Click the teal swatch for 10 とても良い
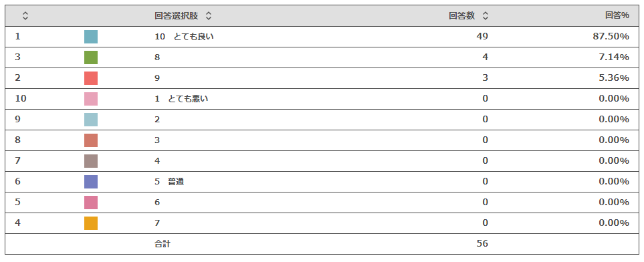The width and height of the screenshot is (644, 262). pos(91,37)
